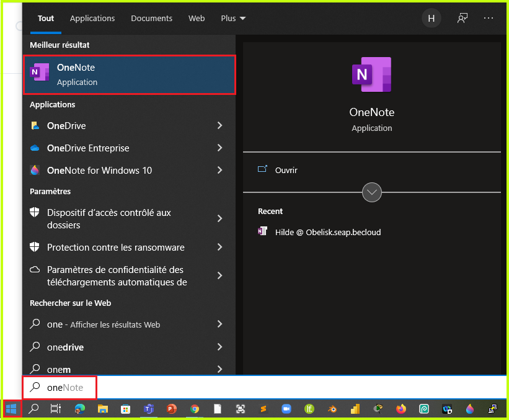Switch to Microsoft Teams in taskbar
This screenshot has width=509, height=420.
tap(149, 409)
